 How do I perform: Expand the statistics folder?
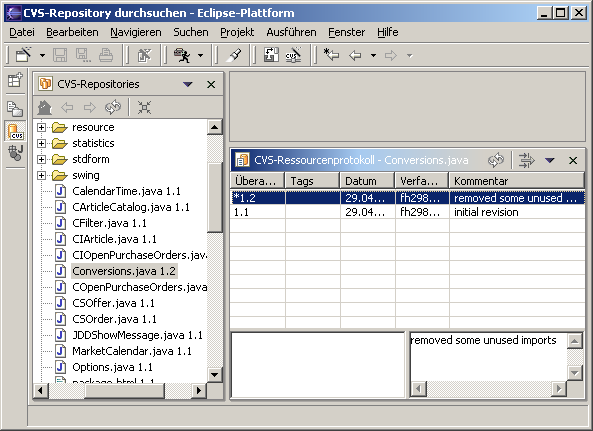(x=42, y=143)
